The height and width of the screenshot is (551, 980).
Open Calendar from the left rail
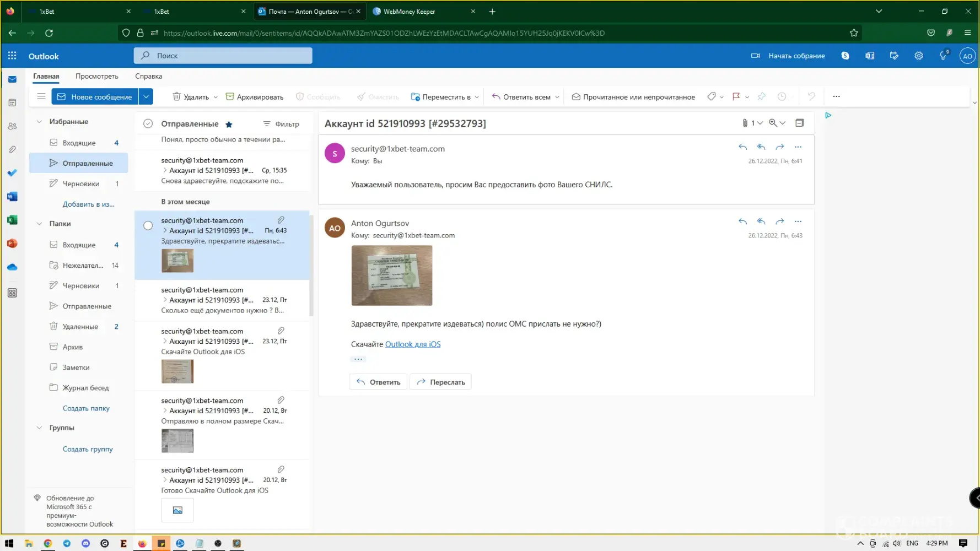(12, 103)
